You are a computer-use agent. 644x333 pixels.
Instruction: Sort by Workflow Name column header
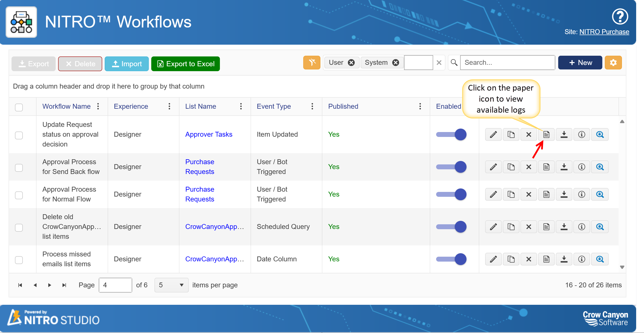(66, 106)
